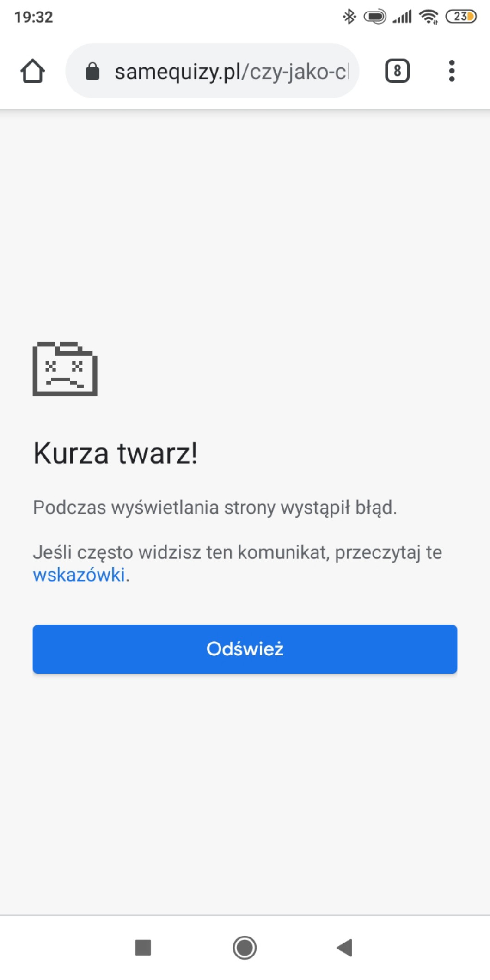Tap the Android home circle button
The image size is (490, 980).
245,948
